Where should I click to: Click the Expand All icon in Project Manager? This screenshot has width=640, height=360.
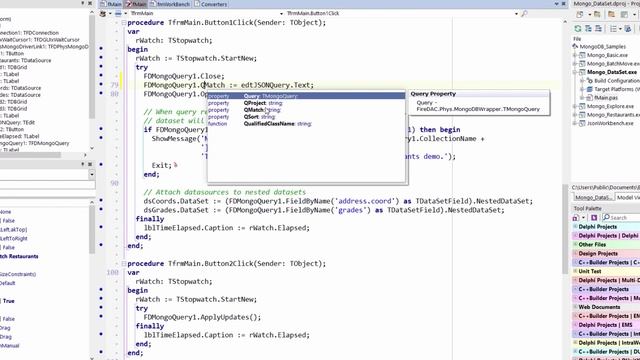click(588, 29)
